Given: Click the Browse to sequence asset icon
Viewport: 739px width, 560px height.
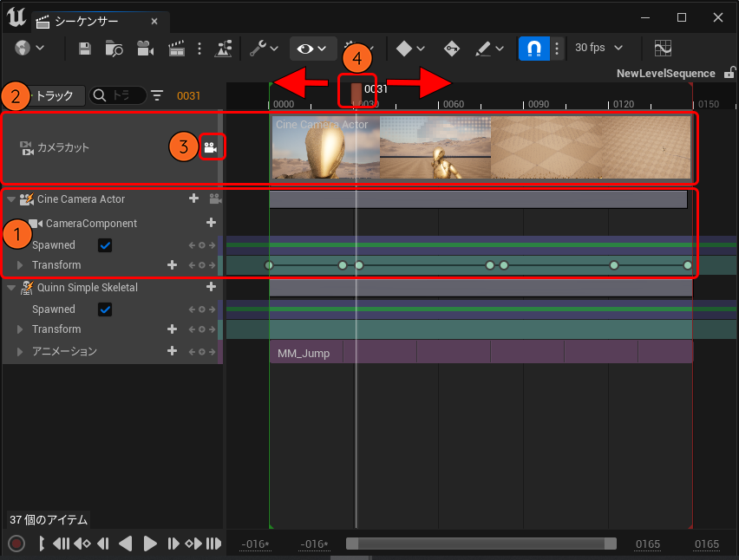Looking at the screenshot, I should [x=114, y=49].
